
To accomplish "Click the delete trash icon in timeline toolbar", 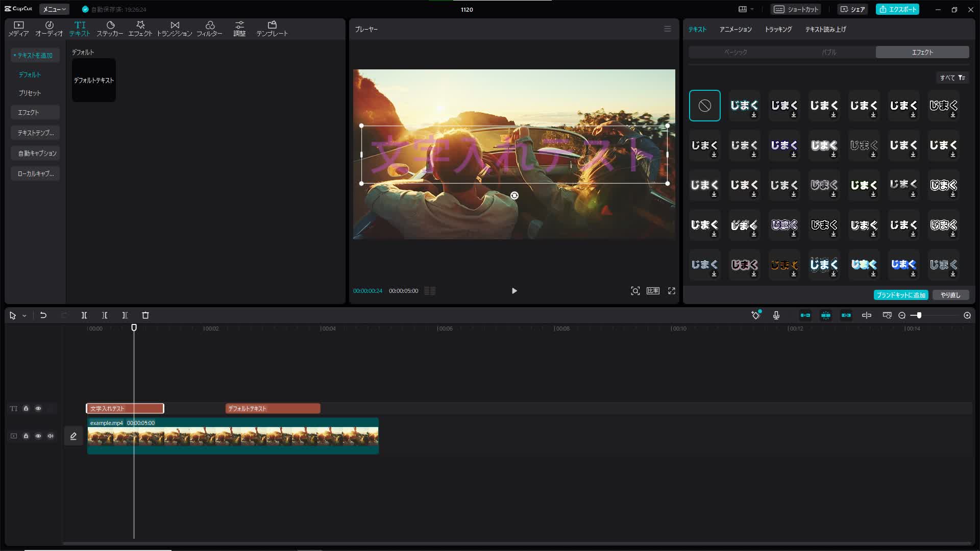I will (x=145, y=315).
